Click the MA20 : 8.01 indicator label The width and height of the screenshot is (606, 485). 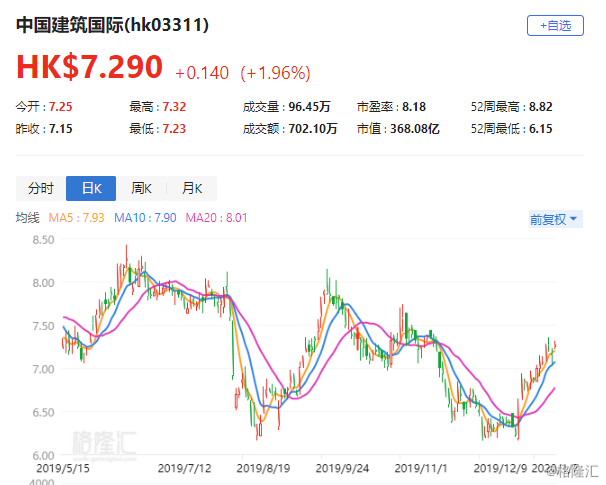[x=216, y=218]
